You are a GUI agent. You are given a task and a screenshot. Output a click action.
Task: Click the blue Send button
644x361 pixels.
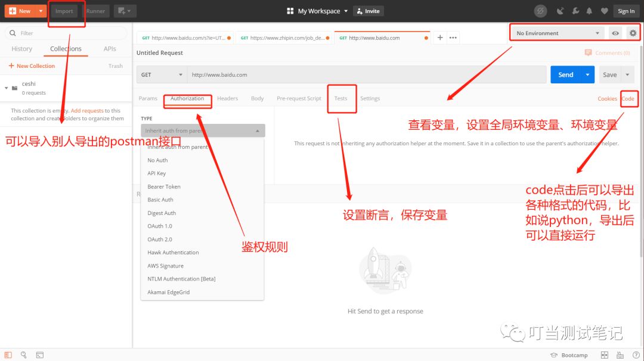[565, 74]
